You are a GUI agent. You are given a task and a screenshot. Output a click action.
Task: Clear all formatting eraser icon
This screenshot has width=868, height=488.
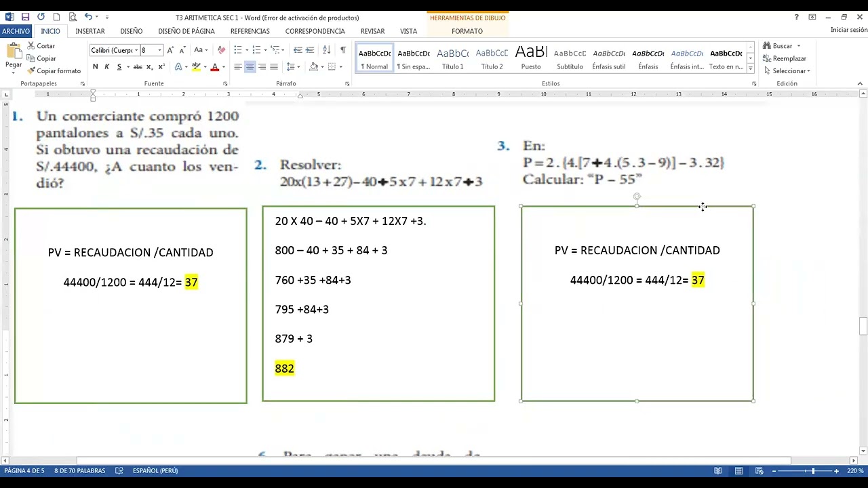tap(221, 50)
